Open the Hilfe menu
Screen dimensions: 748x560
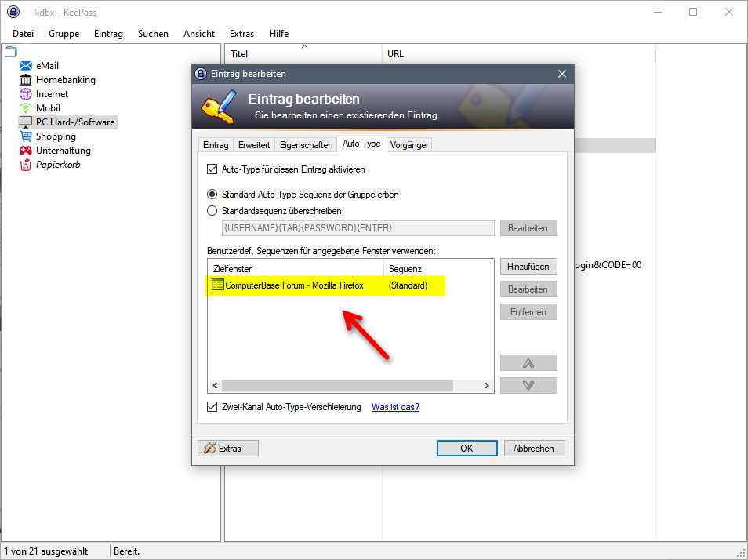point(278,34)
